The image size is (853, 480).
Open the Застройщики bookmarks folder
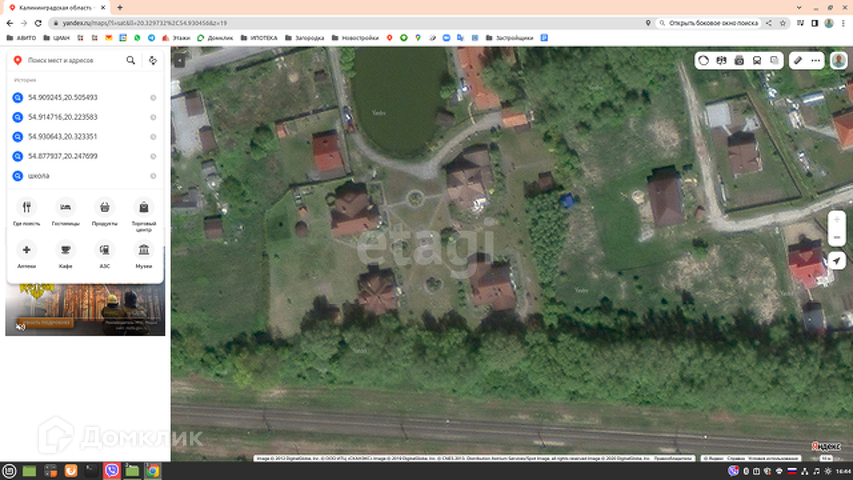(x=510, y=38)
